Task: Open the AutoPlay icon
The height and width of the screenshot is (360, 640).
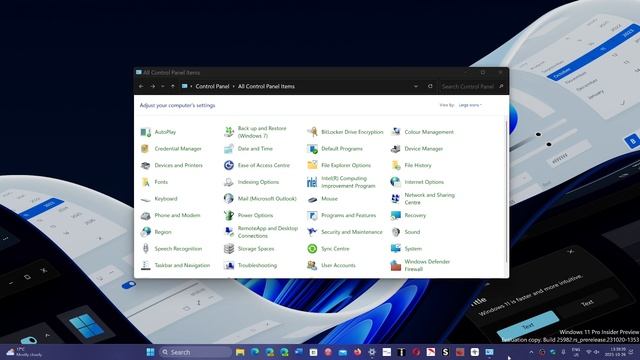Action: tap(146, 132)
